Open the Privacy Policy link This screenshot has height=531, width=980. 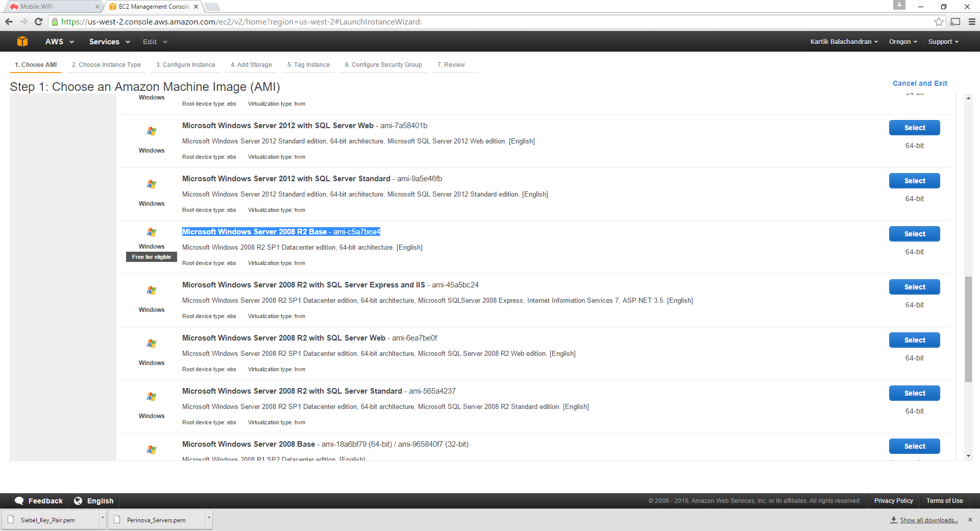[893, 501]
